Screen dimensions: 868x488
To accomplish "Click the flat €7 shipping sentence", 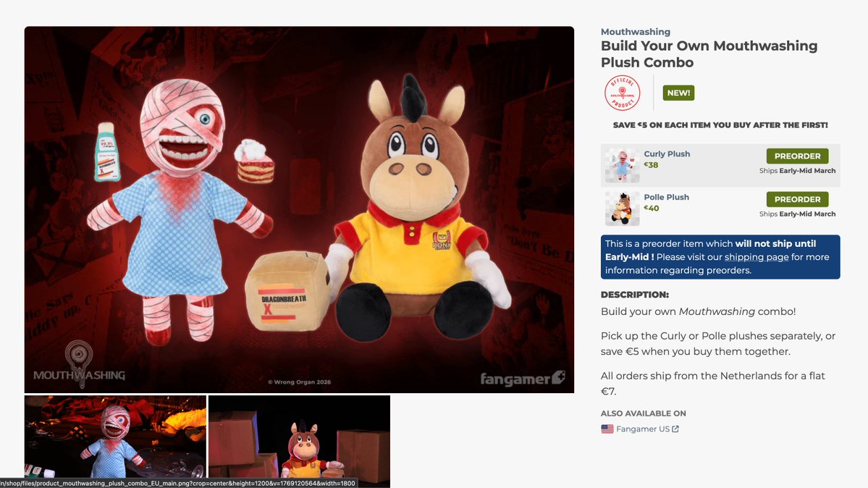I will [713, 383].
